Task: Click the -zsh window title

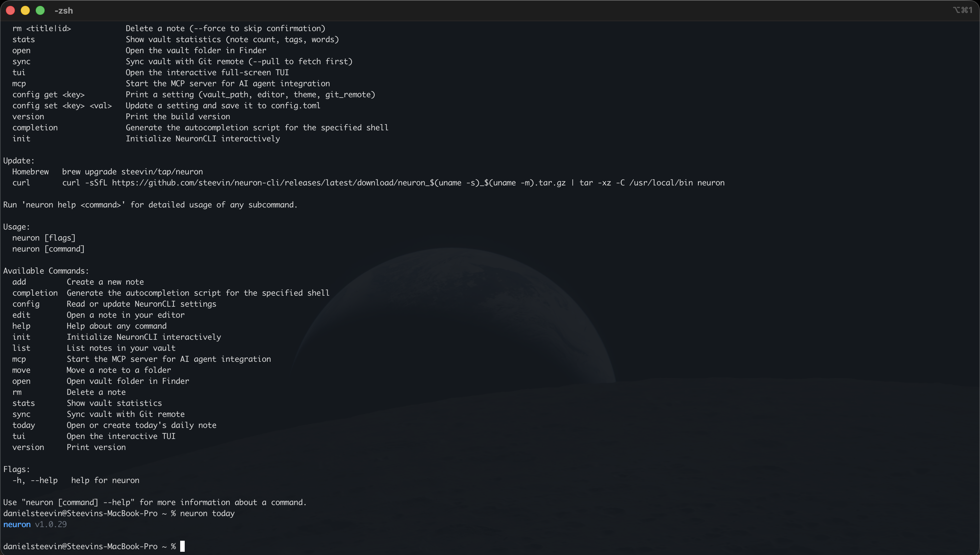Action: 64,11
